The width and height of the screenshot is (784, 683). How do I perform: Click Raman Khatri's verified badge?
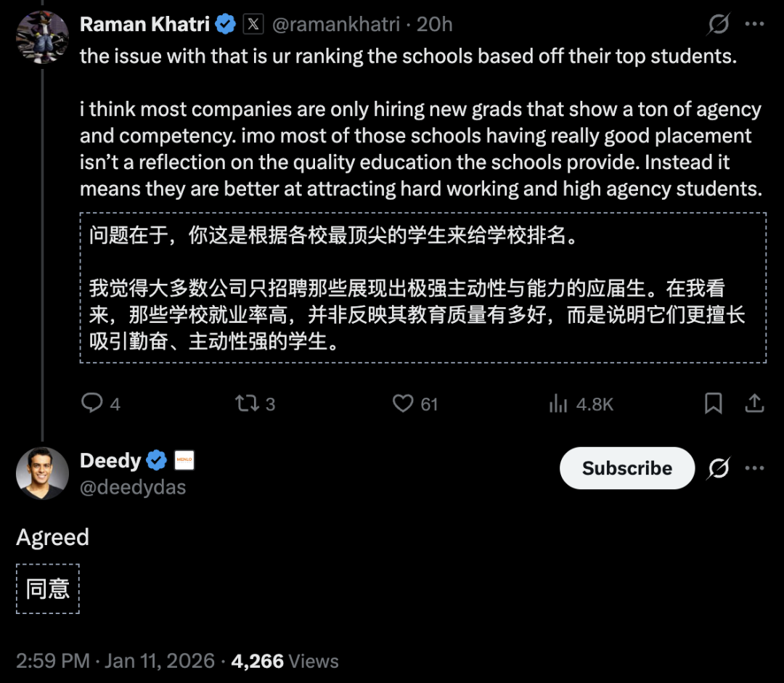226,23
